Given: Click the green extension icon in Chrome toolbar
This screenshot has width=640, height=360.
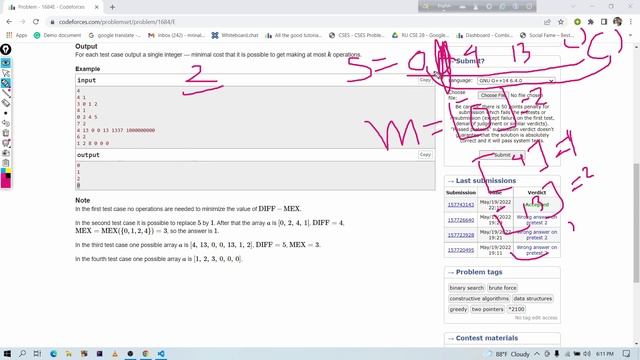Looking at the screenshot, I should (577, 22).
